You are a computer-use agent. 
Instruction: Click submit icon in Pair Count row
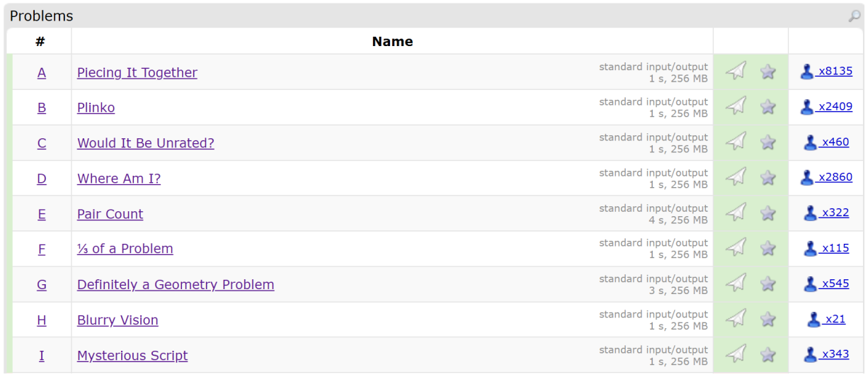736,213
